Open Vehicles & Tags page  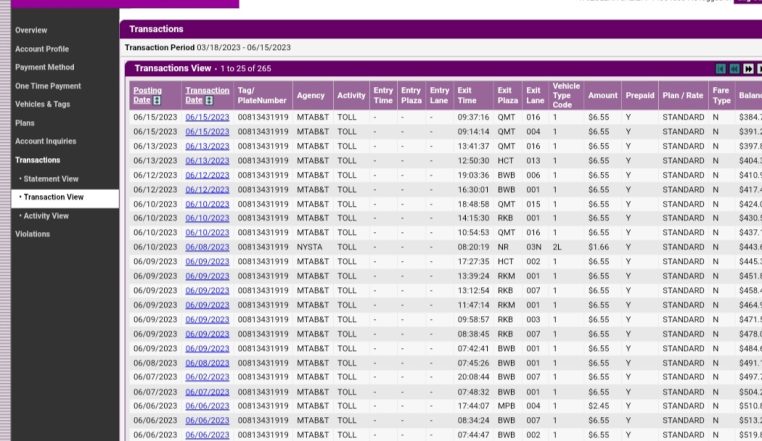coord(43,105)
